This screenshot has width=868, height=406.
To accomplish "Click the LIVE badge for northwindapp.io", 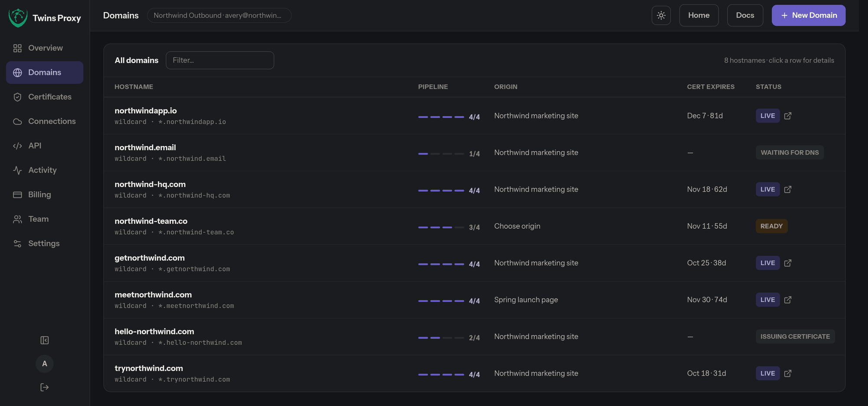I will click(767, 116).
